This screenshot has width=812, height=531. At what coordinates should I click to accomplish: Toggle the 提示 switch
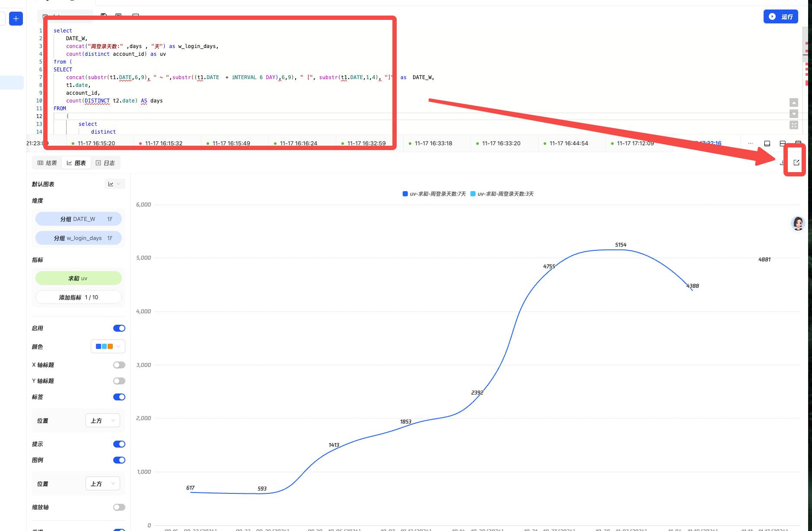click(x=119, y=444)
